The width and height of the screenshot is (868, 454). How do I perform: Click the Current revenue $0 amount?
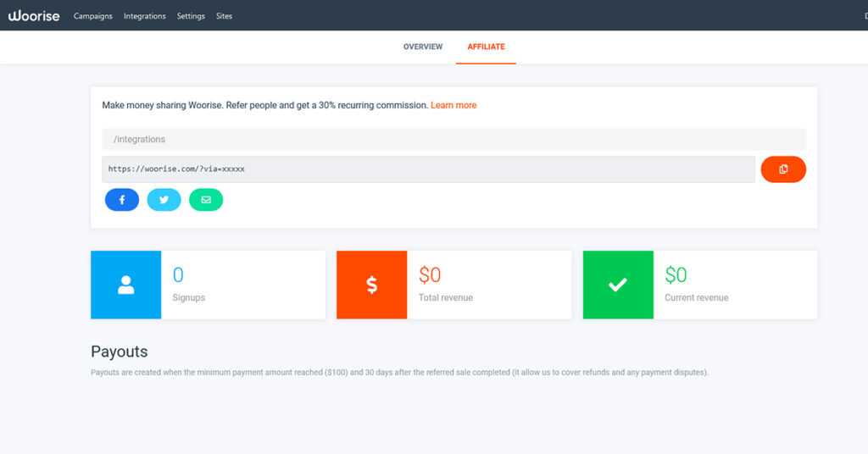[676, 275]
